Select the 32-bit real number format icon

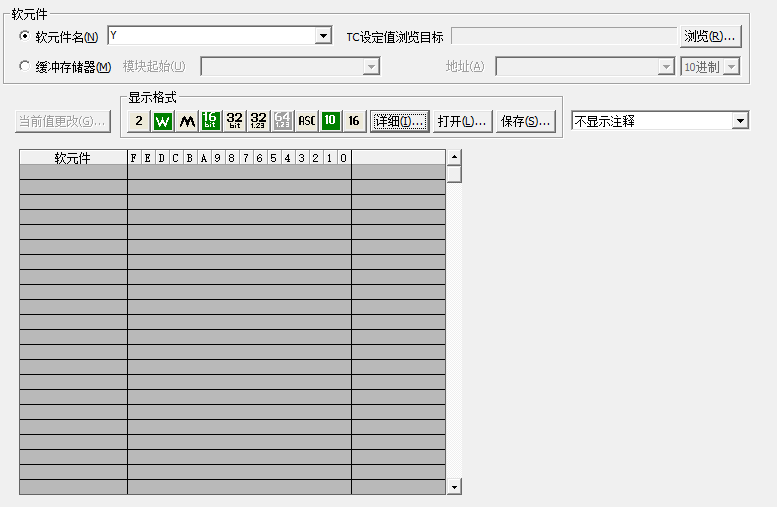pos(258,121)
